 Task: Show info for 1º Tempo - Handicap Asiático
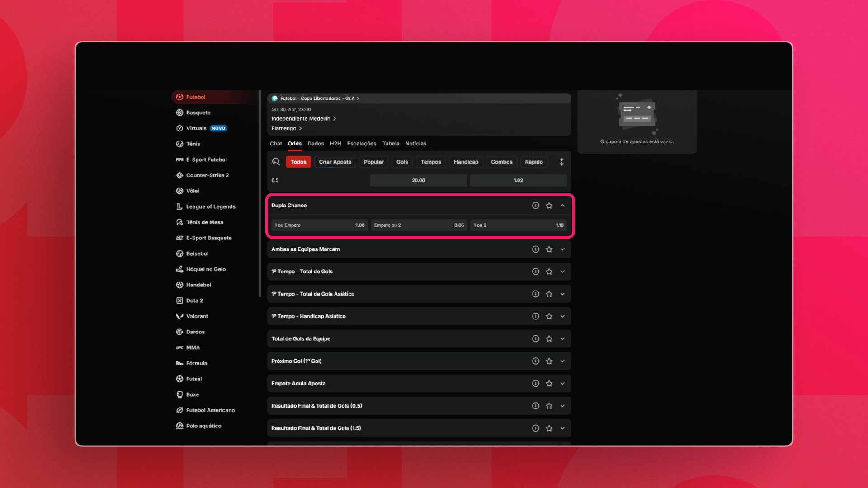click(x=536, y=316)
